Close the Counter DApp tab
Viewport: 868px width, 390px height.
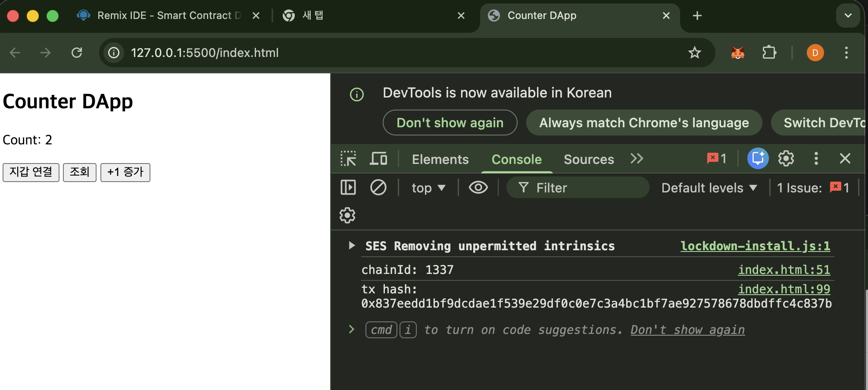pyautogui.click(x=666, y=16)
